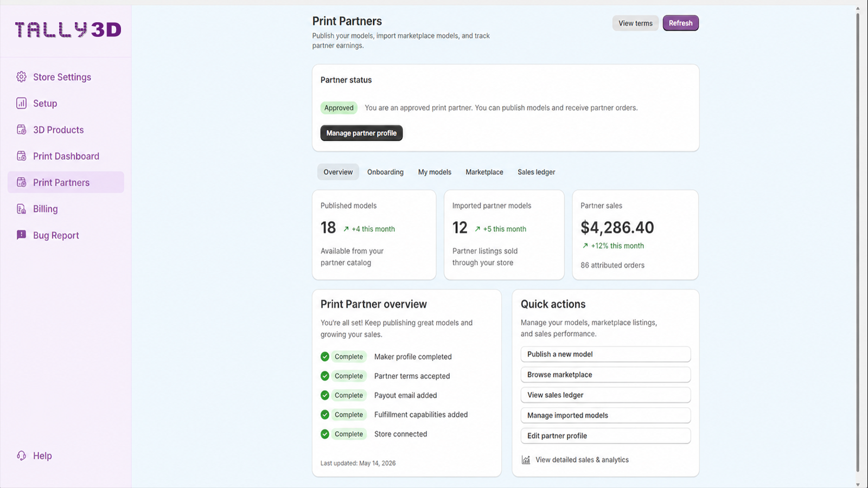Screen dimensions: 868x488
Task: Click Publish a new model
Action: tap(605, 354)
